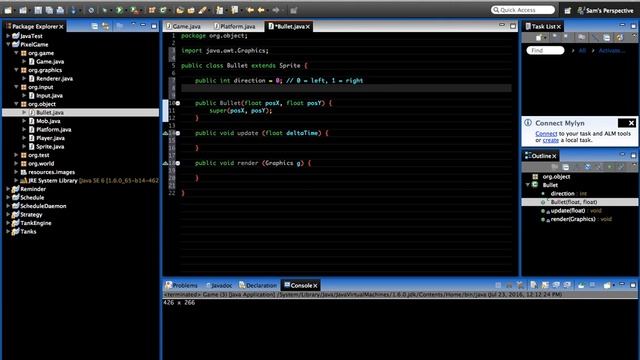Screen dimensions: 640x360
Task: Click the New Java Package toolbar icon
Action: point(152,10)
